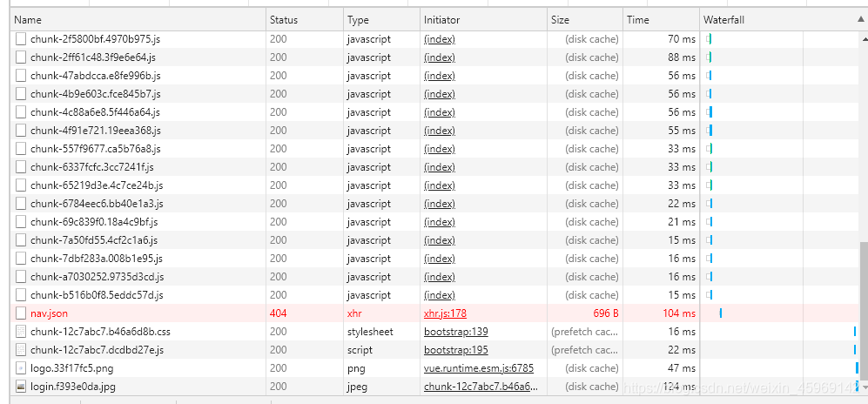The width and height of the screenshot is (868, 404).
Task: Open bootstrap:139 initiator link
Action: coord(455,332)
